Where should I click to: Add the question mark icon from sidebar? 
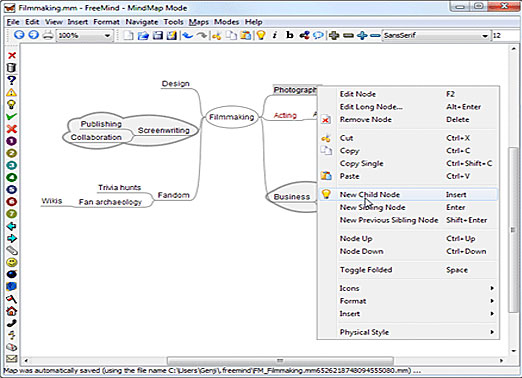12,80
